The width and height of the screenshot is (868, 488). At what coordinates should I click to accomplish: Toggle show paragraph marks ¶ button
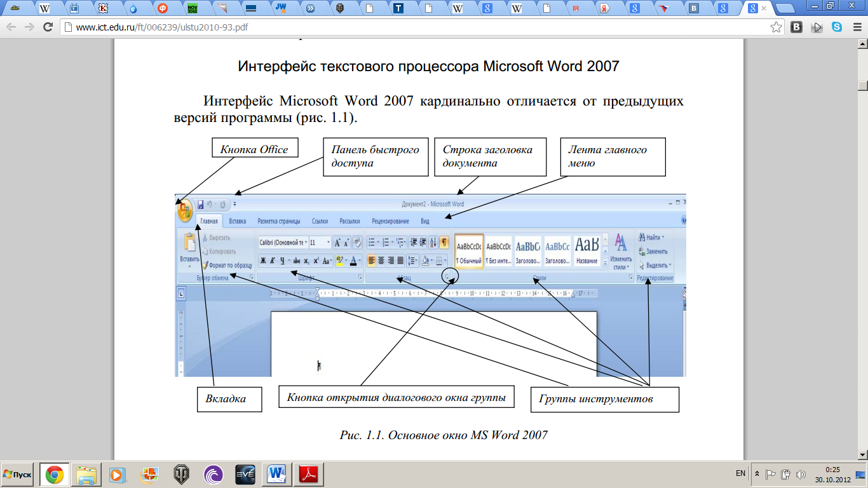(444, 242)
